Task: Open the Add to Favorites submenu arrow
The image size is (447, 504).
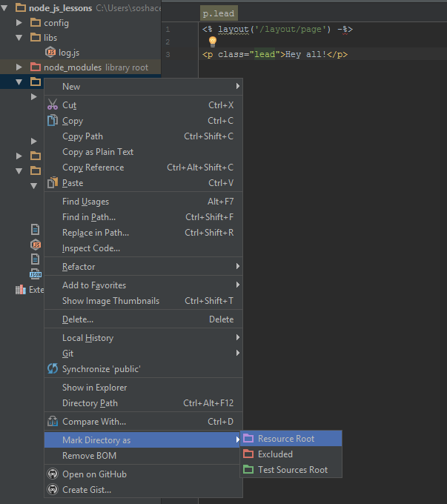Action: 238,285
